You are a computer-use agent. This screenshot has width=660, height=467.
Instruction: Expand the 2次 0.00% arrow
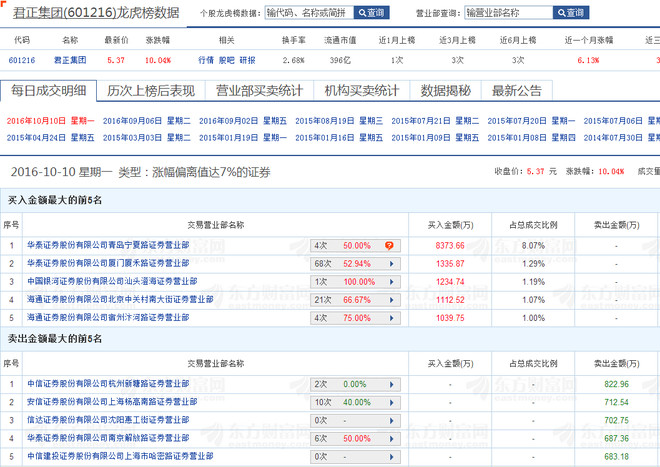pos(391,384)
